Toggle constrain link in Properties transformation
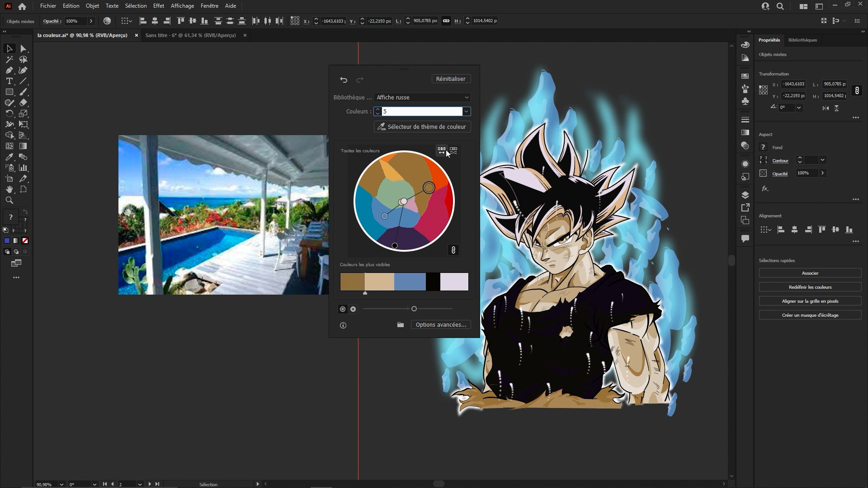 [857, 90]
